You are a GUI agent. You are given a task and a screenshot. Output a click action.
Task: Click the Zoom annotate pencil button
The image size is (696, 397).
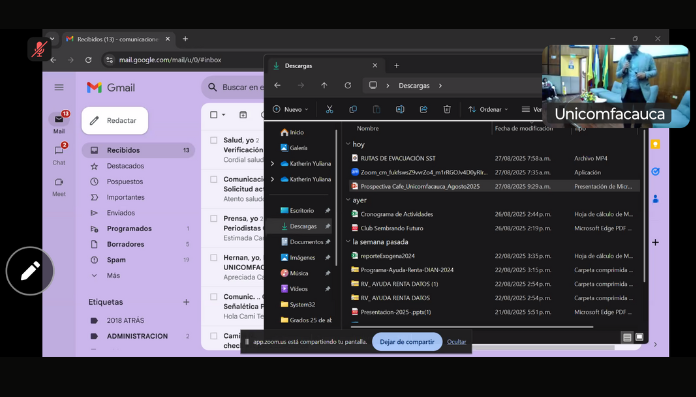click(x=30, y=271)
